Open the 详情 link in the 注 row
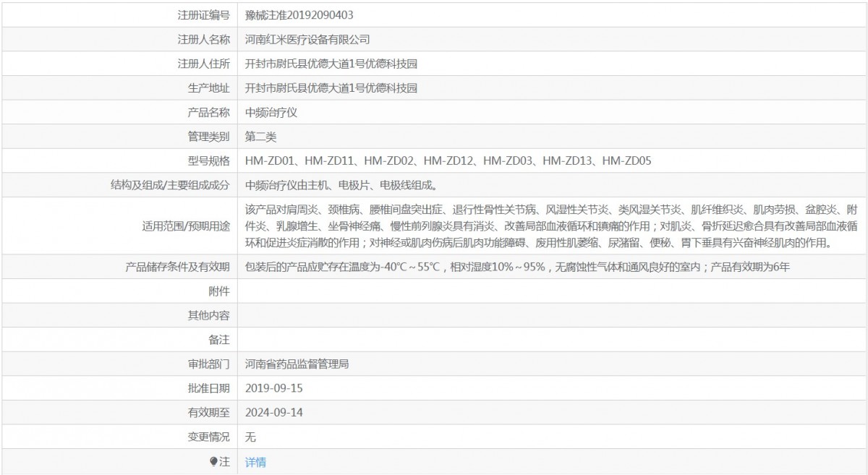This screenshot has width=868, height=475. [x=255, y=462]
